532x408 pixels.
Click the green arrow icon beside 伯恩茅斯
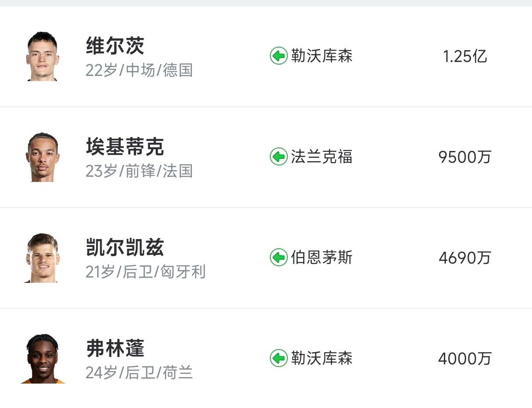tap(279, 257)
